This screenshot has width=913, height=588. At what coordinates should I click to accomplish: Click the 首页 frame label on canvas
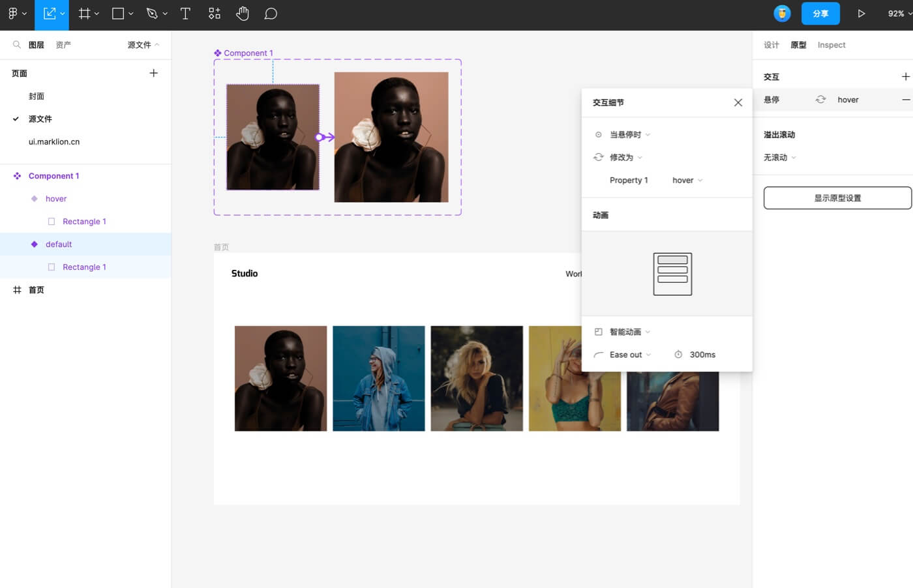(222, 247)
